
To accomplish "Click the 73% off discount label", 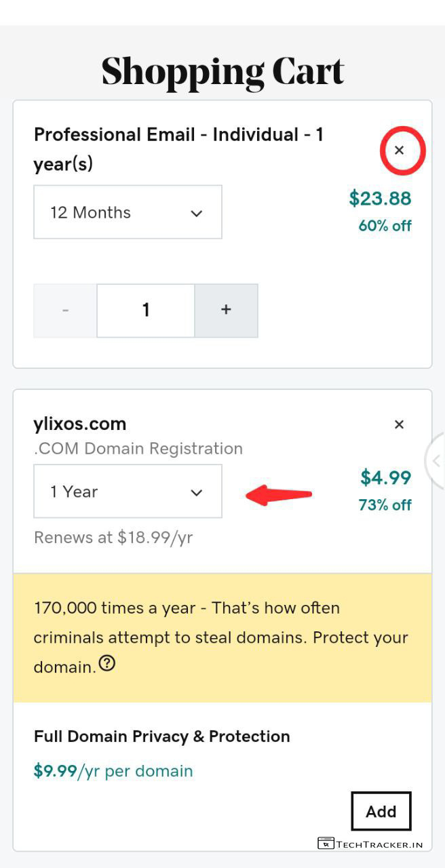I will 385,505.
